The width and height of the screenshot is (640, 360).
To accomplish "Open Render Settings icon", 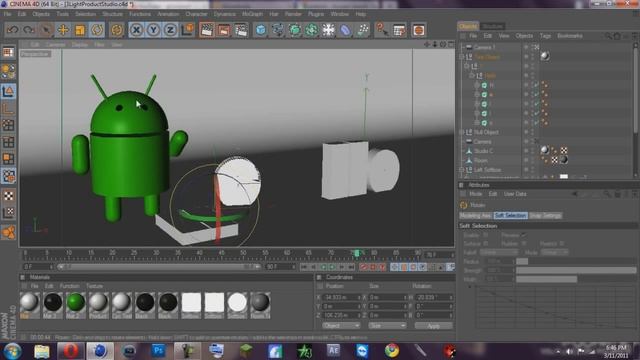I will click(241, 30).
